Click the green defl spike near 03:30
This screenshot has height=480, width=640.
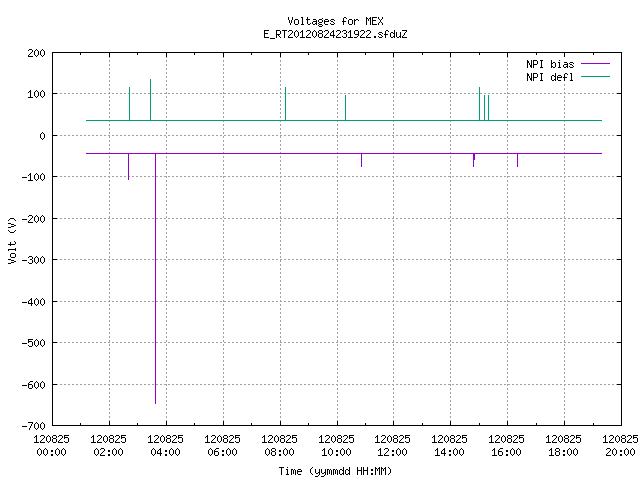(151, 100)
